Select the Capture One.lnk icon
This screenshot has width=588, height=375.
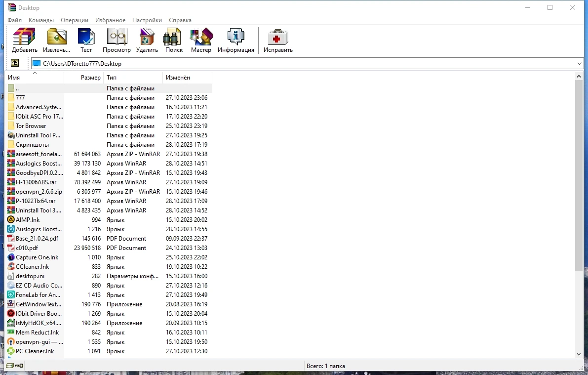tap(11, 257)
